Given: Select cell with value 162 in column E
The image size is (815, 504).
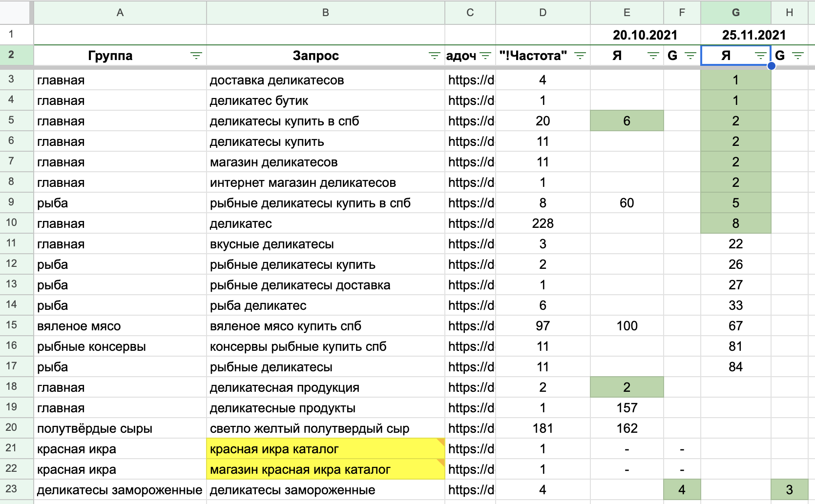Looking at the screenshot, I should [x=627, y=428].
